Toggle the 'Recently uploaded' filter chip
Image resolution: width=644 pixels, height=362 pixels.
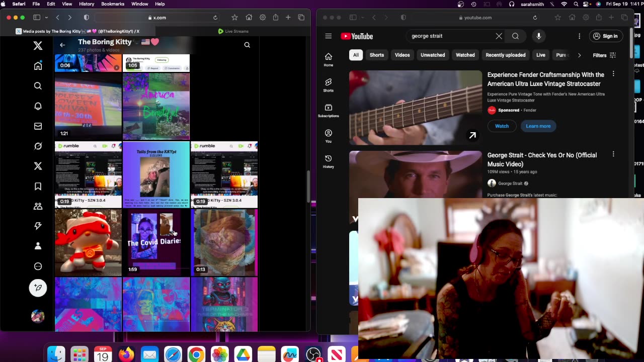click(506, 55)
